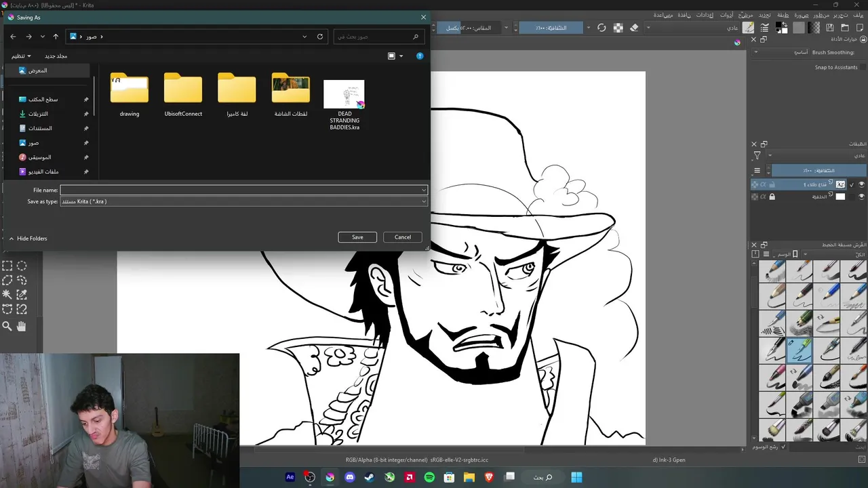Choose the polygonal selection tool in Krita toolbox

point(7,280)
